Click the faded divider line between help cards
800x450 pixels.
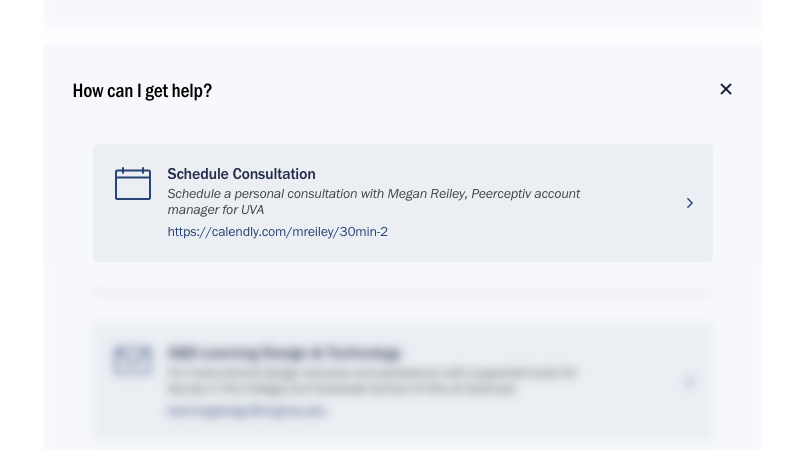(x=403, y=293)
